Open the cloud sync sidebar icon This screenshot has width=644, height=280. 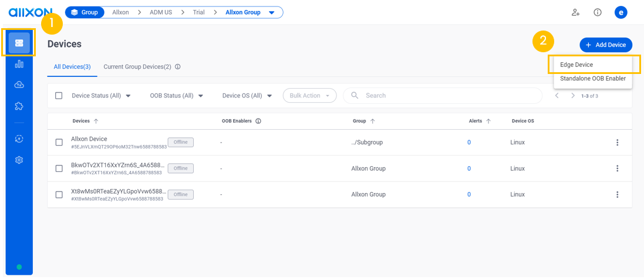pyautogui.click(x=19, y=85)
